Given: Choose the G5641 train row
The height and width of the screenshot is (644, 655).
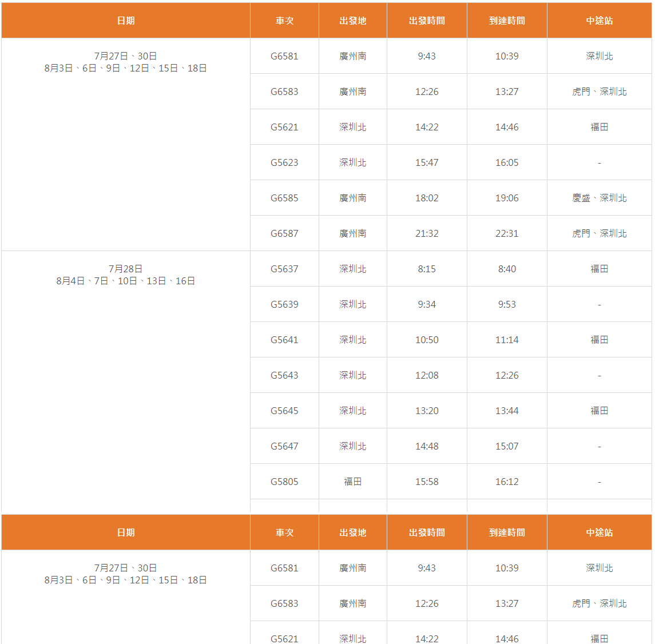Looking at the screenshot, I should [x=284, y=340].
